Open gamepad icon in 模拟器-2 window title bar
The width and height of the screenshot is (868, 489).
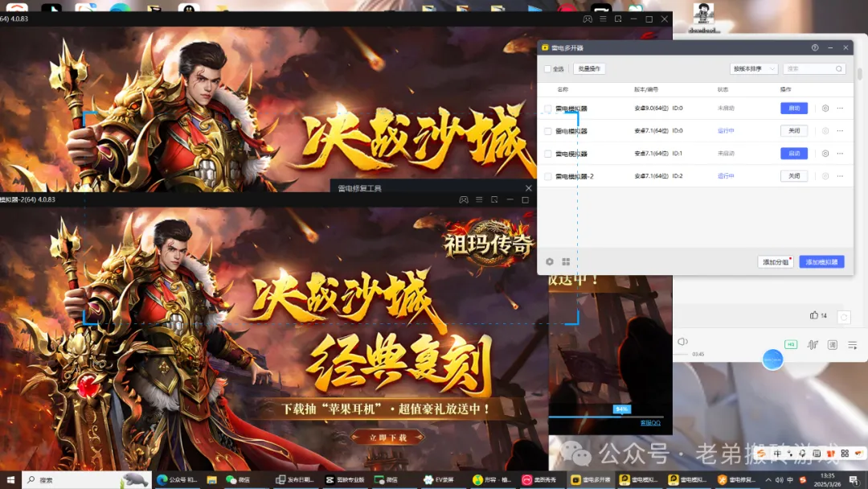[464, 200]
